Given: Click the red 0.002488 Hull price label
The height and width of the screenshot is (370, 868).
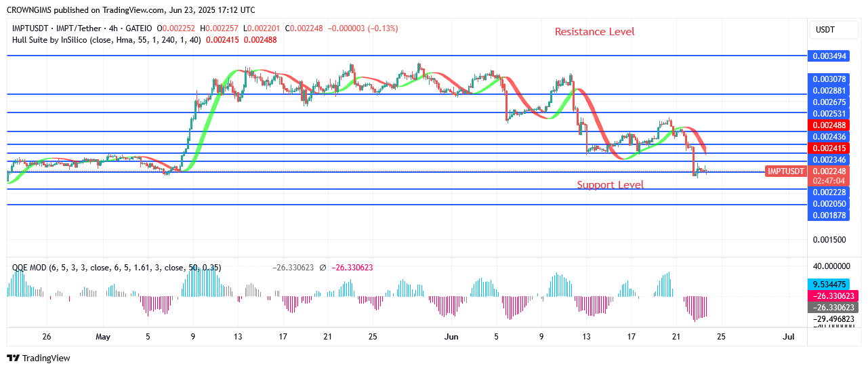Looking at the screenshot, I should pos(829,125).
